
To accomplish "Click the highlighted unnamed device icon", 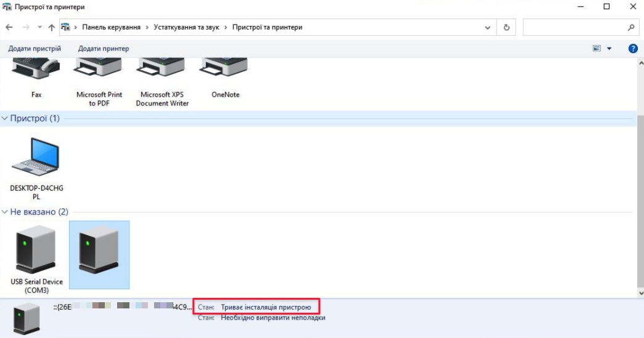I will click(x=99, y=250).
